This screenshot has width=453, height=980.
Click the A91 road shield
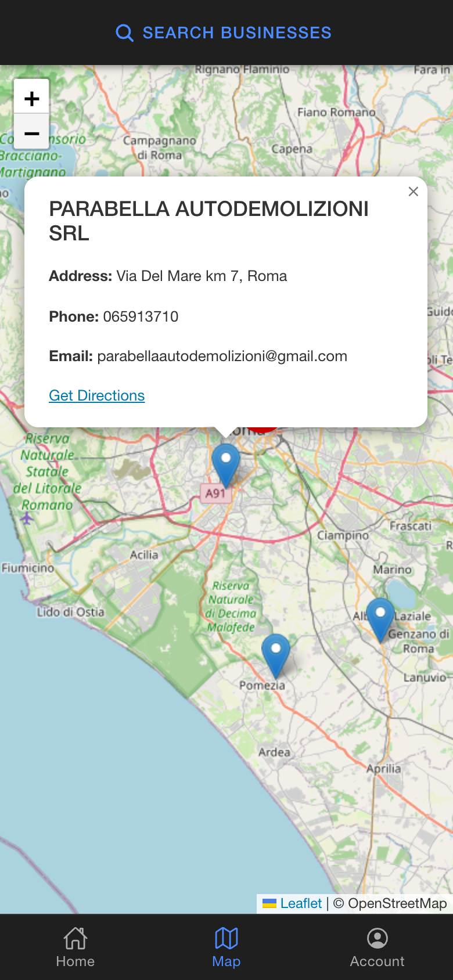tap(215, 493)
